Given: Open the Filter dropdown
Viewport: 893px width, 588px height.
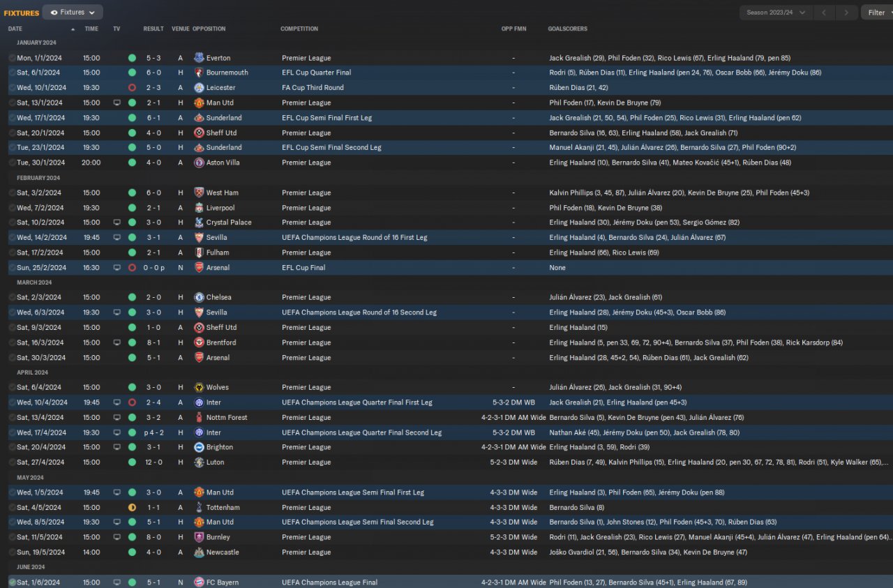Looking at the screenshot, I should (x=877, y=13).
